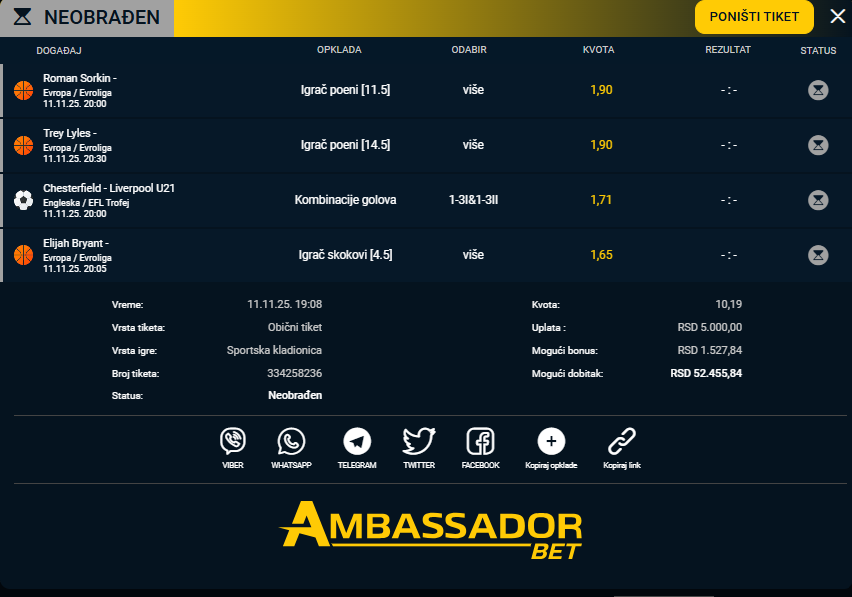
Task: Select the Elijah Bryant event name
Action: point(76,243)
